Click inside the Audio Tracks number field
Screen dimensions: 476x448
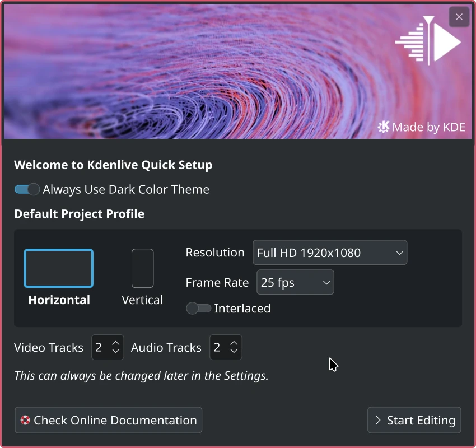pyautogui.click(x=217, y=347)
